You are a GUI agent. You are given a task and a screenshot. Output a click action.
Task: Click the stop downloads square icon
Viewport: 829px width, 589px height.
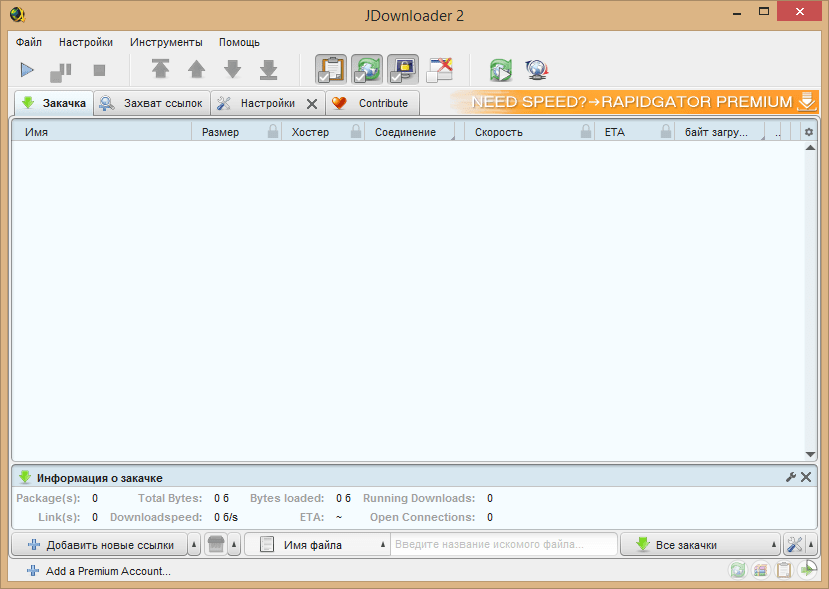click(x=99, y=70)
